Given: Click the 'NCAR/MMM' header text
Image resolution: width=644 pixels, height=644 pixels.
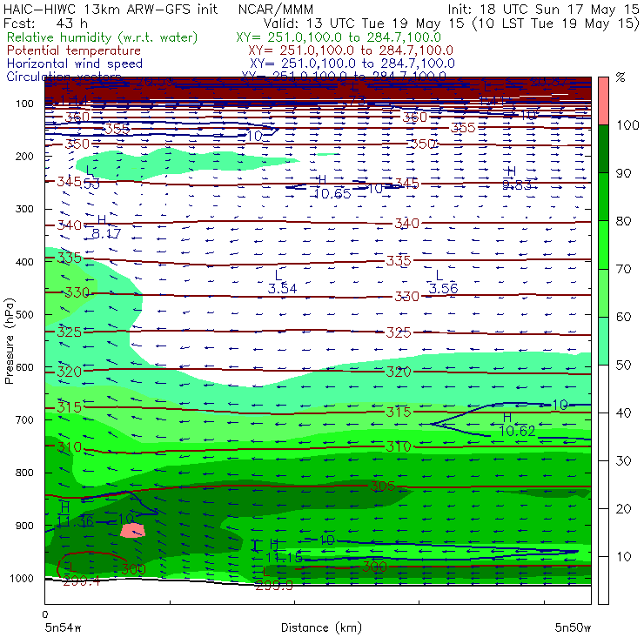Looking at the screenshot, I should (x=276, y=9).
